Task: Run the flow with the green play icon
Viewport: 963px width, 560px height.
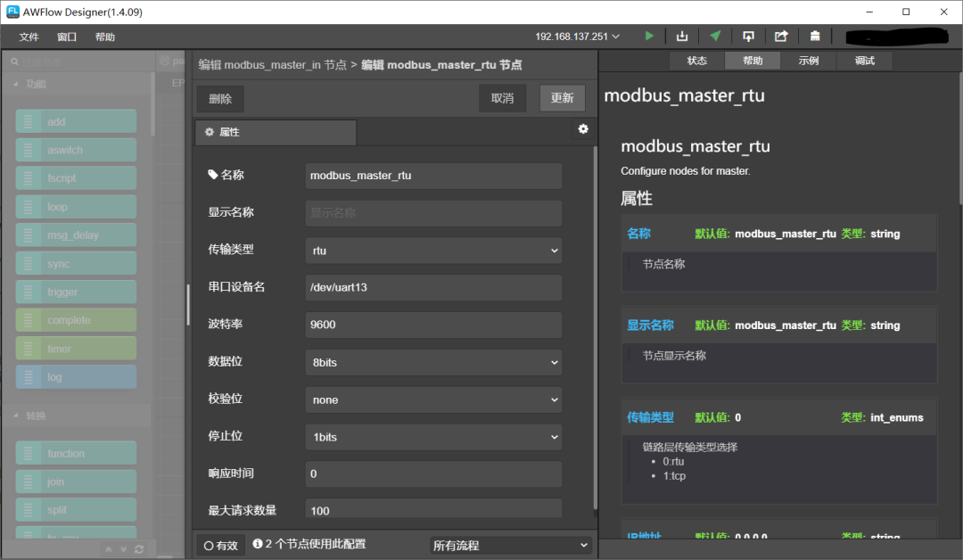Action: (648, 36)
